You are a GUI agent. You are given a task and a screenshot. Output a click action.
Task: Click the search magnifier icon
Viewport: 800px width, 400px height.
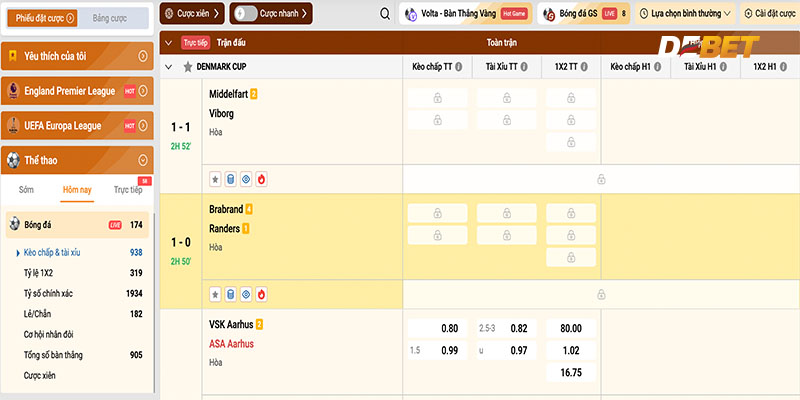386,14
